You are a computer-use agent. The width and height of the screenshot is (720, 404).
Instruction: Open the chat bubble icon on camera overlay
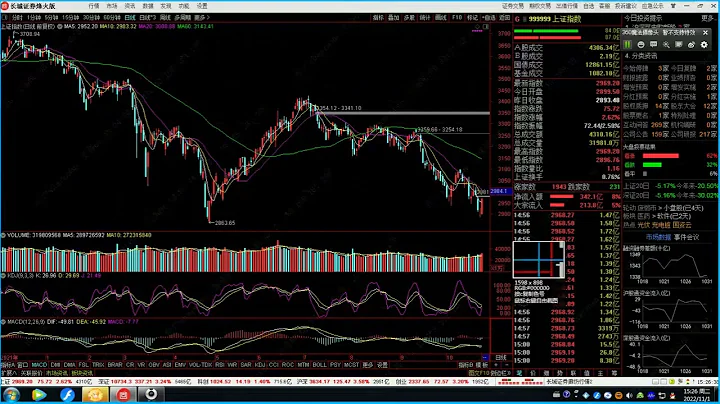[x=653, y=45]
